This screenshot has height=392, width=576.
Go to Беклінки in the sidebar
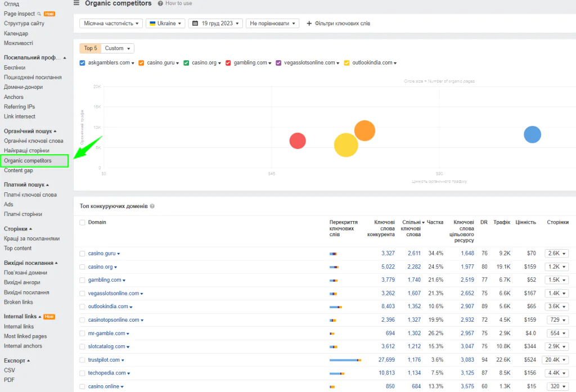coord(15,67)
